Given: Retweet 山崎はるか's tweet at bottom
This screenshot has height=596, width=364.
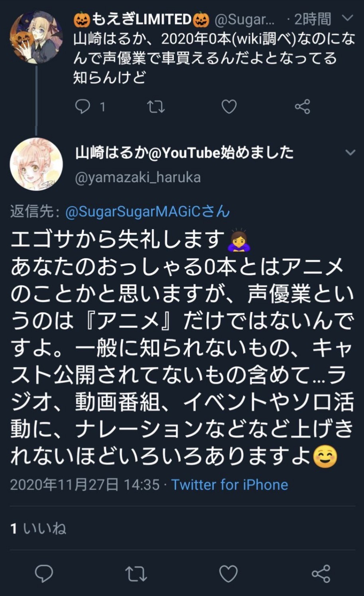Looking at the screenshot, I should click(x=136, y=574).
